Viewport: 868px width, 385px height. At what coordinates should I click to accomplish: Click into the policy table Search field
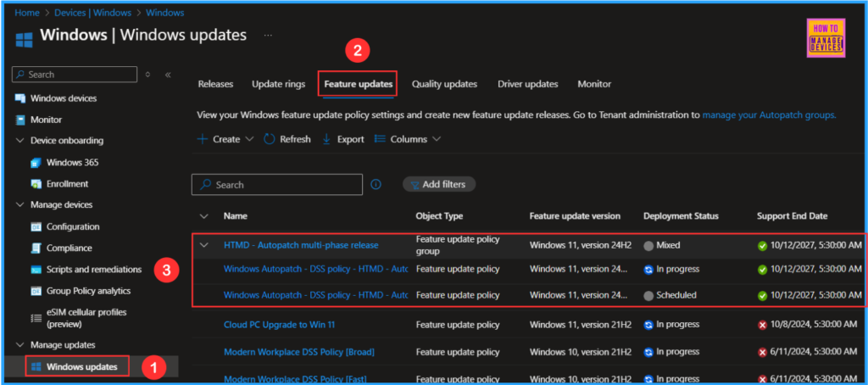[x=277, y=185]
